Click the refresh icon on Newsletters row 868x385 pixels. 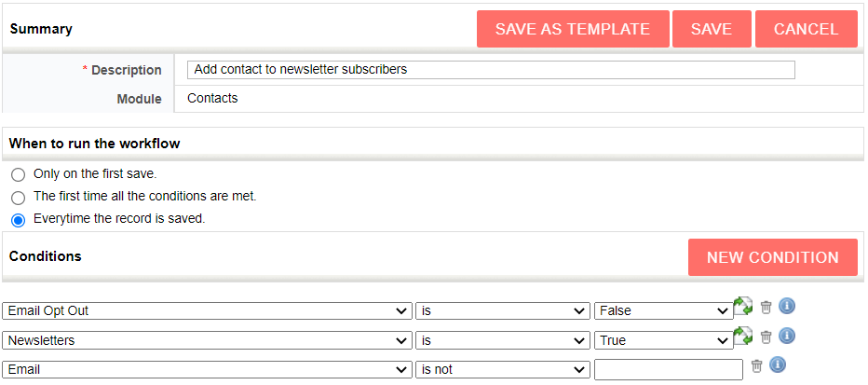743,336
